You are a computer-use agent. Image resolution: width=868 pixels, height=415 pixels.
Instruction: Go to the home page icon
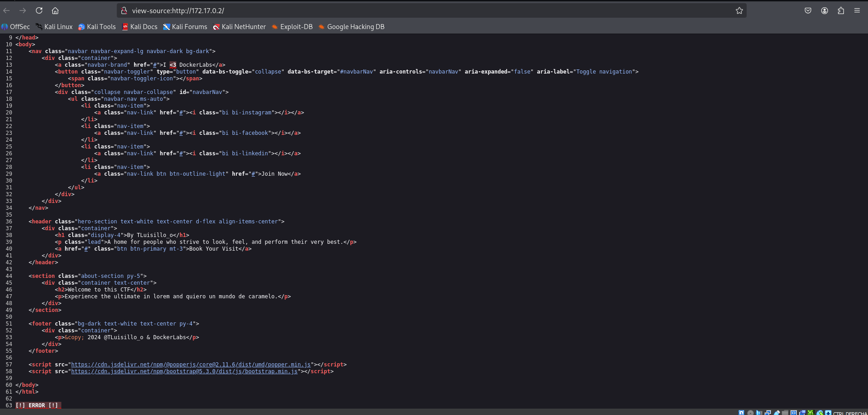[55, 10]
